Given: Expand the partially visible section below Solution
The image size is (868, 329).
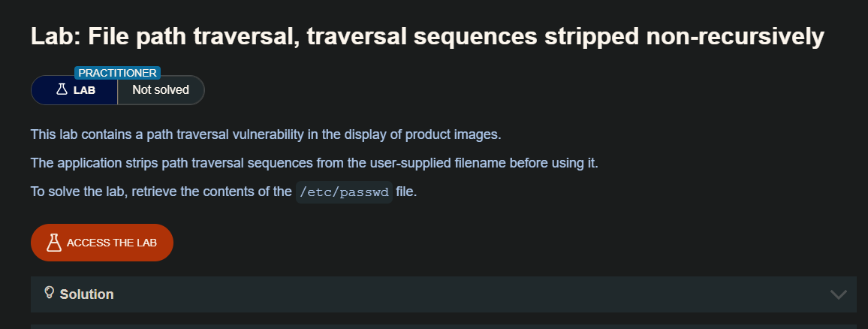Looking at the screenshot, I should tap(443, 326).
